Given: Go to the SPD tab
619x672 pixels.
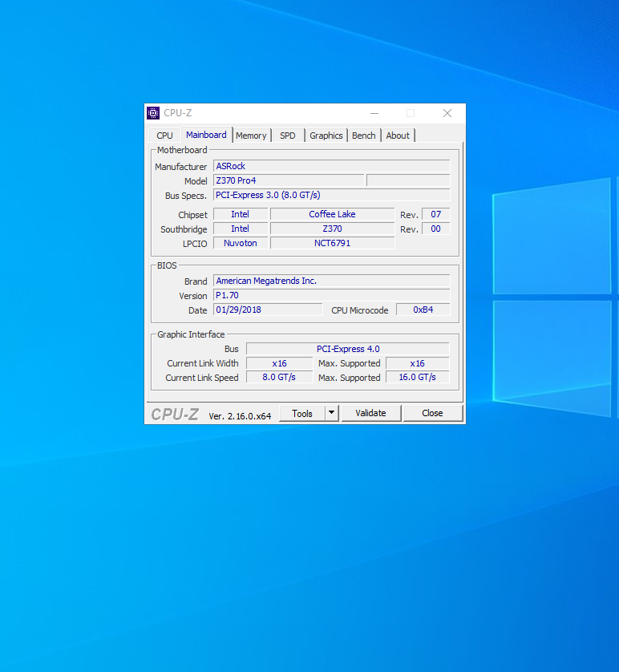Looking at the screenshot, I should (x=287, y=136).
